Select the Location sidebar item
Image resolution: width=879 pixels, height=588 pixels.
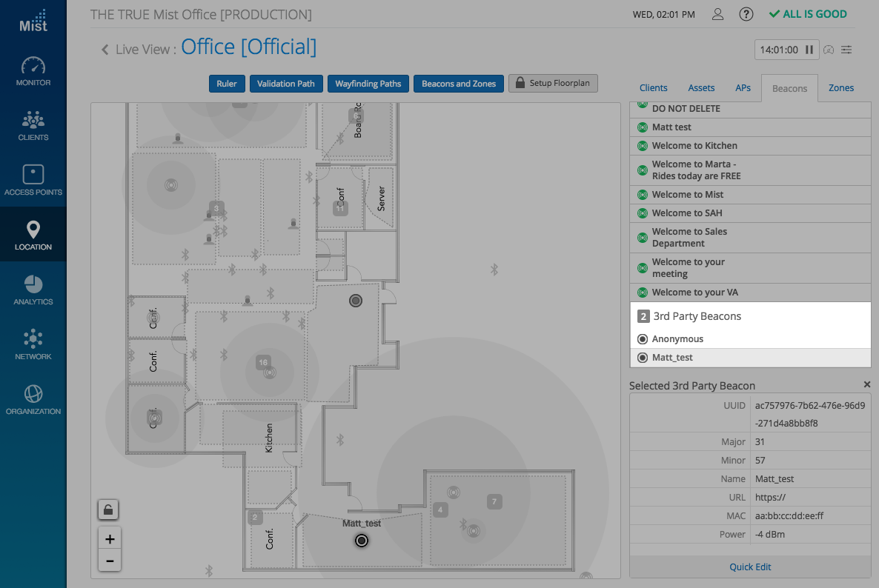pos(33,235)
